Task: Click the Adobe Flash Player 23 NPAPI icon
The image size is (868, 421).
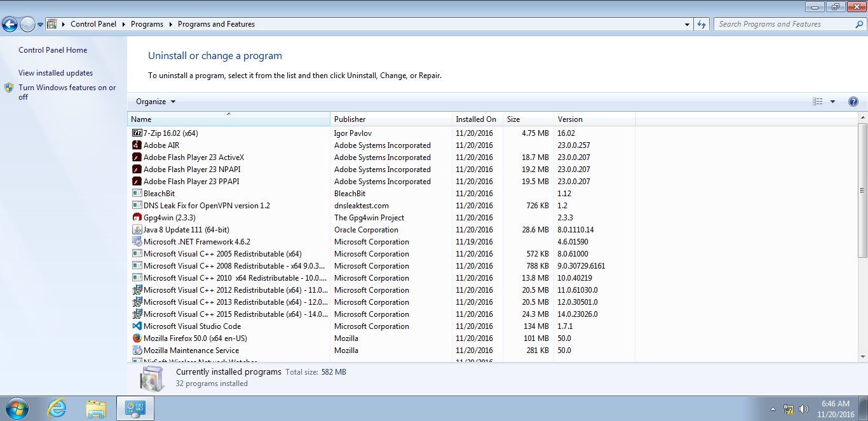Action: [x=137, y=170]
